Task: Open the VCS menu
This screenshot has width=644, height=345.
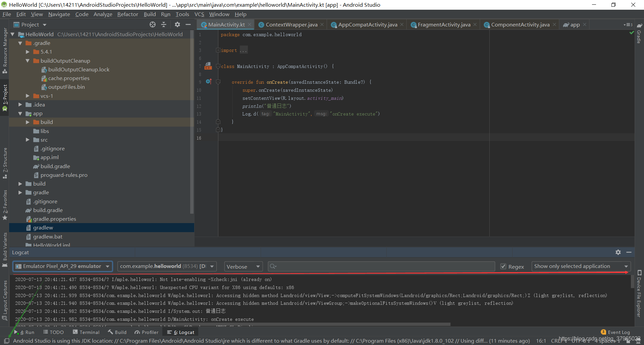Action: pyautogui.click(x=199, y=14)
